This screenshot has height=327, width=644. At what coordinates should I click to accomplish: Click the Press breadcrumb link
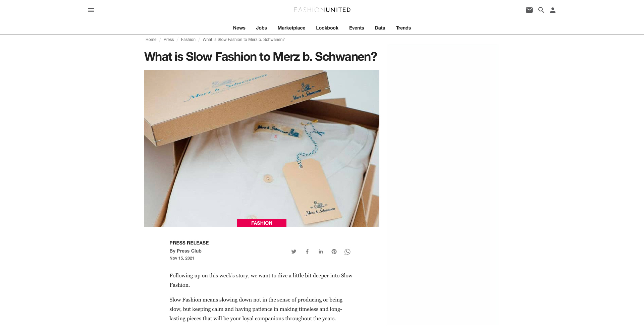click(169, 40)
